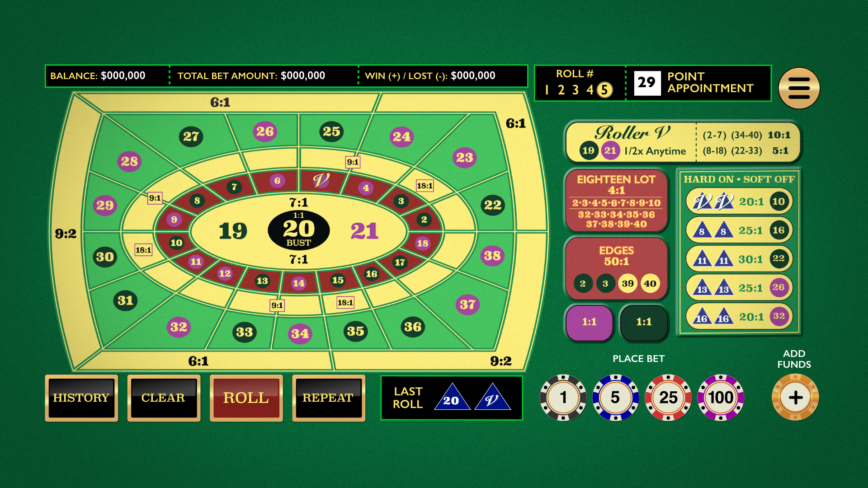This screenshot has width=868, height=488.
Task: Bet on purple number 38 field
Action: tap(492, 256)
